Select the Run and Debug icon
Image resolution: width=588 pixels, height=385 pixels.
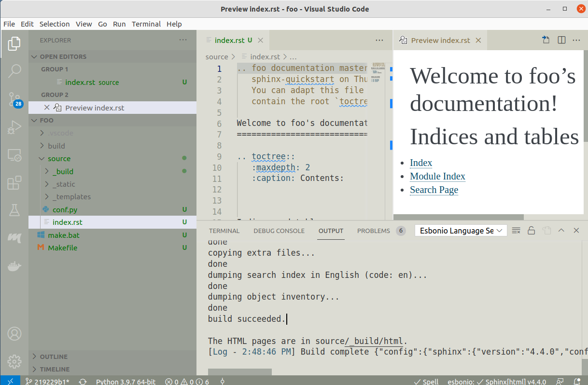click(14, 127)
